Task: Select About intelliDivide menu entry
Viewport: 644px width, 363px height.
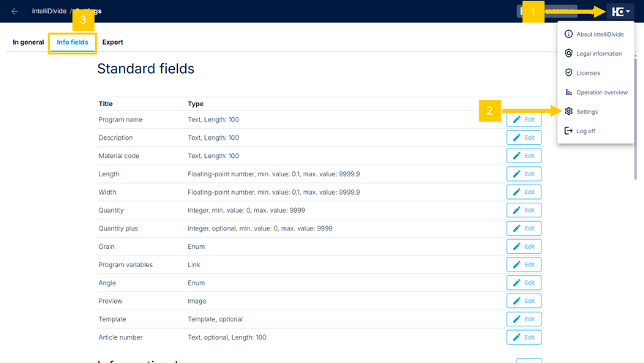Action: [596, 34]
